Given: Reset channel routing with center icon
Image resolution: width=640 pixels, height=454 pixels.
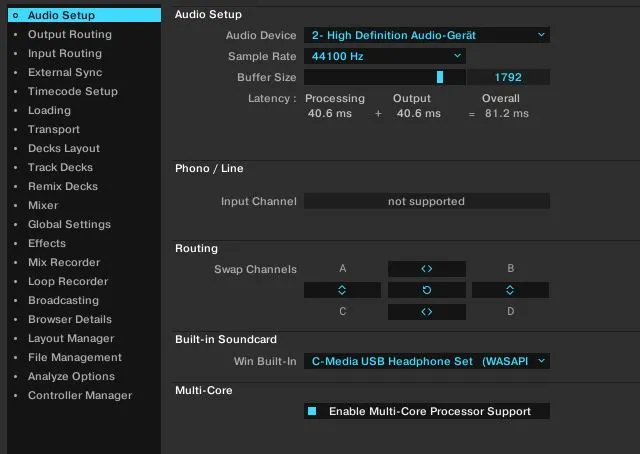Looking at the screenshot, I should click(x=426, y=290).
